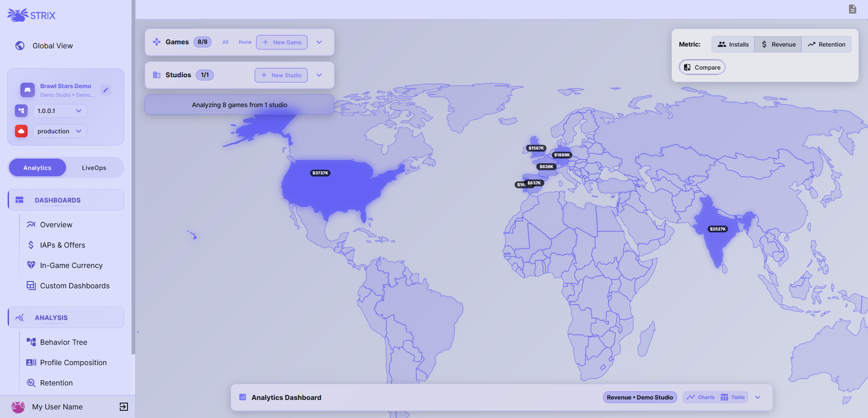Image resolution: width=868 pixels, height=418 pixels.
Task: Click the STRIX logo
Action: pyautogui.click(x=31, y=15)
